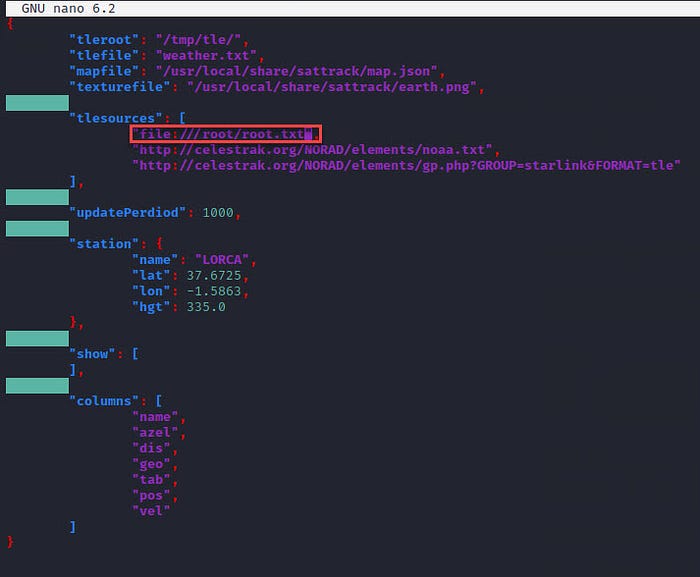Click the map.json path value

(296, 71)
